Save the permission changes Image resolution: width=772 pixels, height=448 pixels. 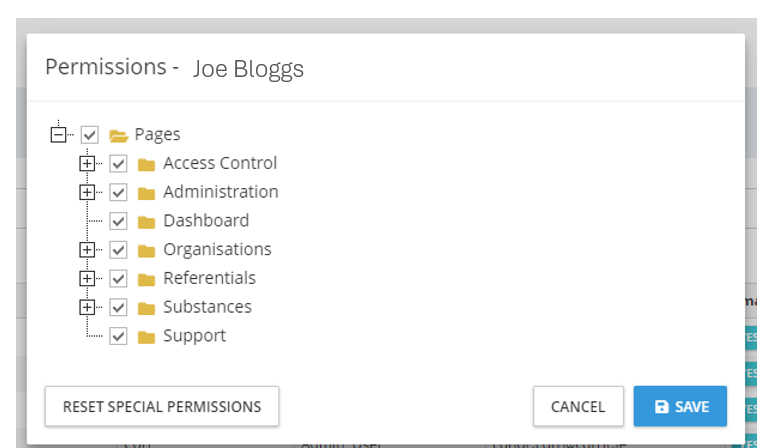coord(680,406)
